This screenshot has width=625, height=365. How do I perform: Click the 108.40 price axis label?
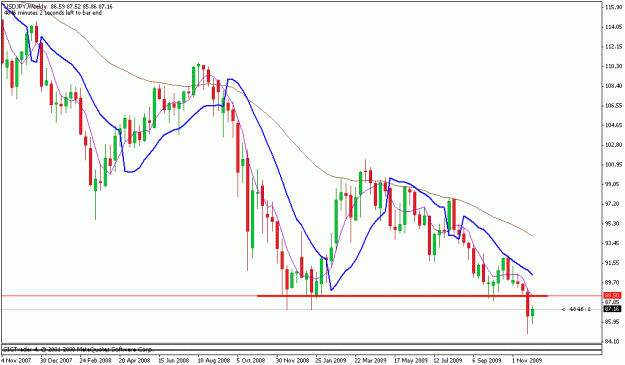(x=613, y=86)
